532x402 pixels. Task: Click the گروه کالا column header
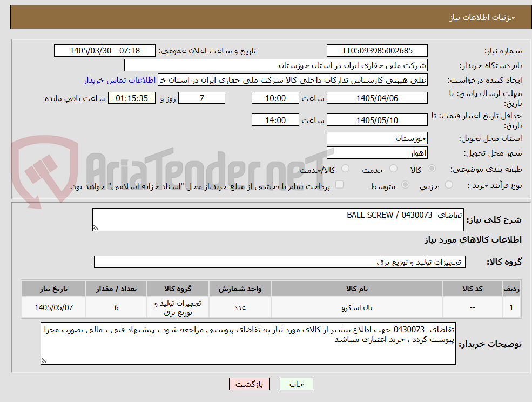coord(178,289)
